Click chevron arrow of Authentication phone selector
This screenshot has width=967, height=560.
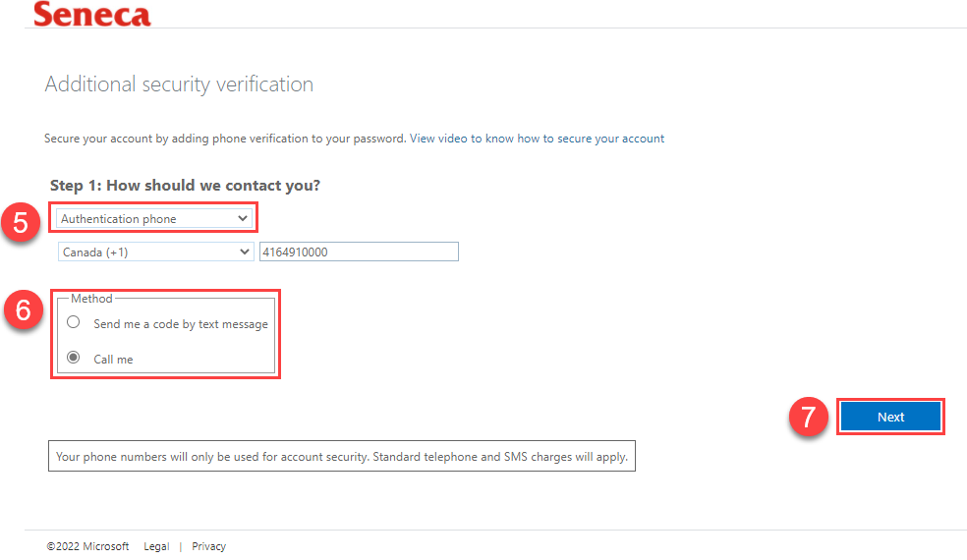pyautogui.click(x=243, y=218)
